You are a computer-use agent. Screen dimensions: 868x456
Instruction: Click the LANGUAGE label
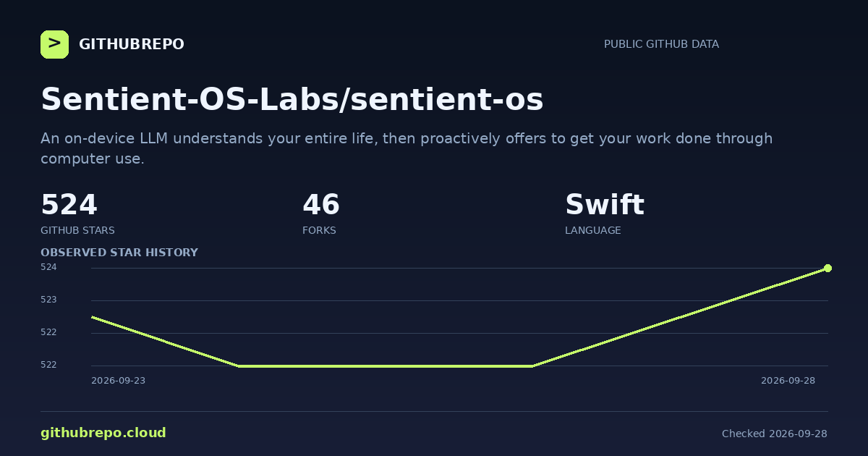point(593,230)
